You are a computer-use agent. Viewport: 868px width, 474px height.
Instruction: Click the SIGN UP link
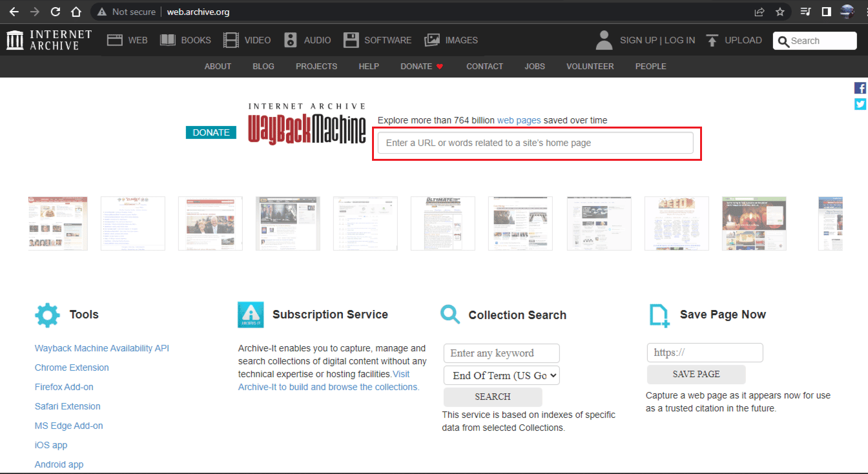pyautogui.click(x=638, y=40)
